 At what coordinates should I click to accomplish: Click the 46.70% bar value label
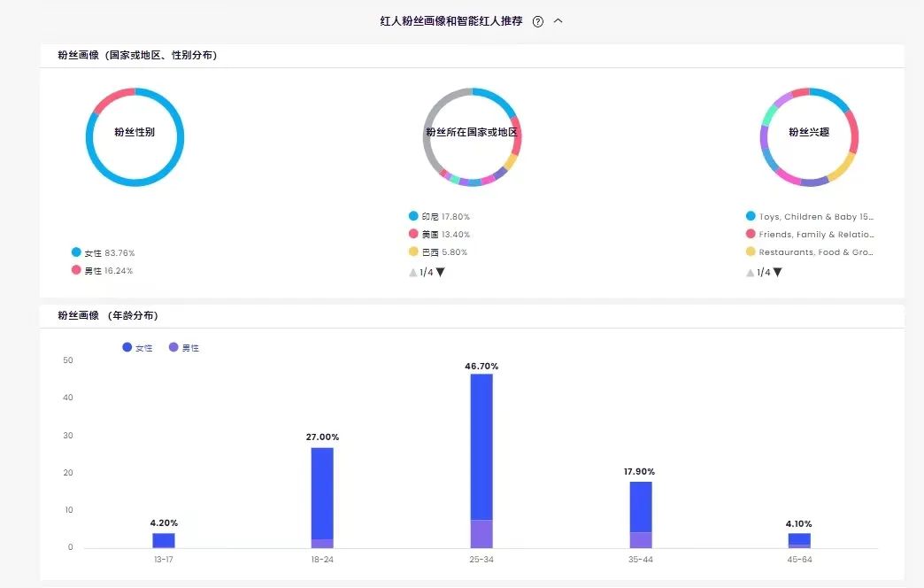(481, 367)
